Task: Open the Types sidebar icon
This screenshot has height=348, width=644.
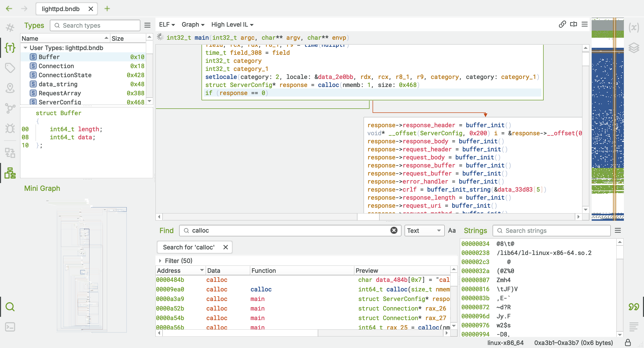Action: [10, 48]
